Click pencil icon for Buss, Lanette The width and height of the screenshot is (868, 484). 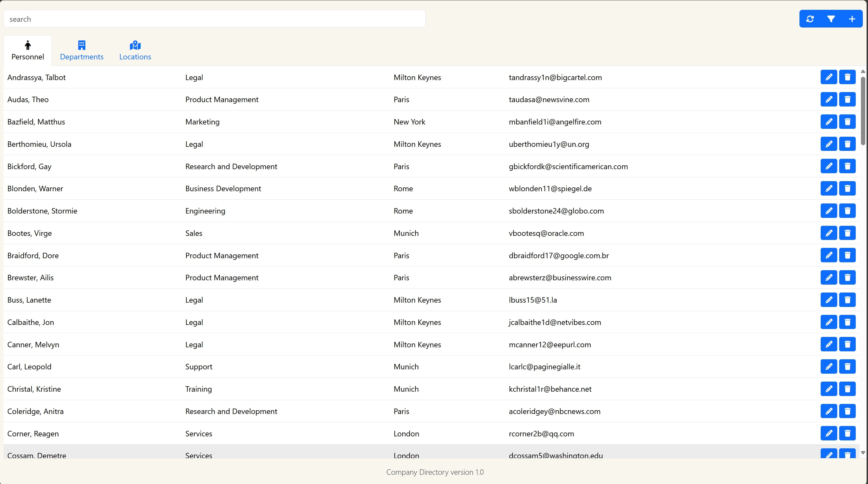pyautogui.click(x=829, y=300)
